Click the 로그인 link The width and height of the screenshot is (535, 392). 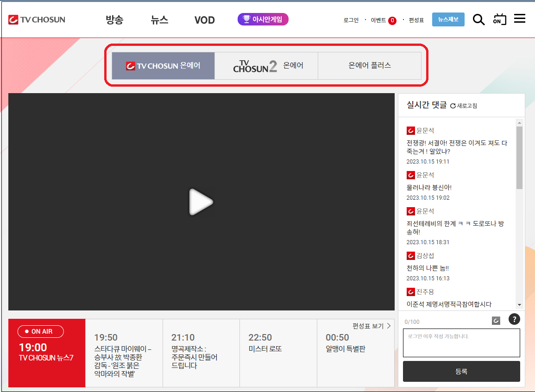click(x=351, y=20)
